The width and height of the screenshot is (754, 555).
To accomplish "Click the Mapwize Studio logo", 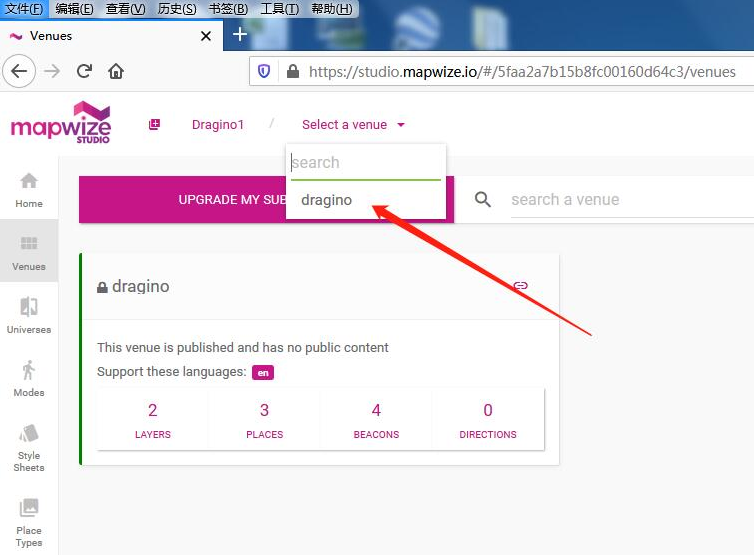I will point(61,123).
